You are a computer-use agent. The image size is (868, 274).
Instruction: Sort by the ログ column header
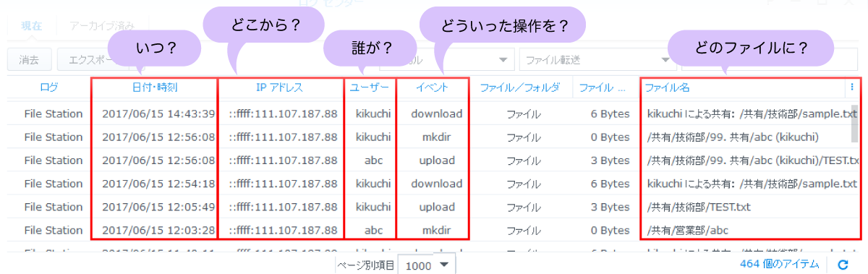click(49, 87)
